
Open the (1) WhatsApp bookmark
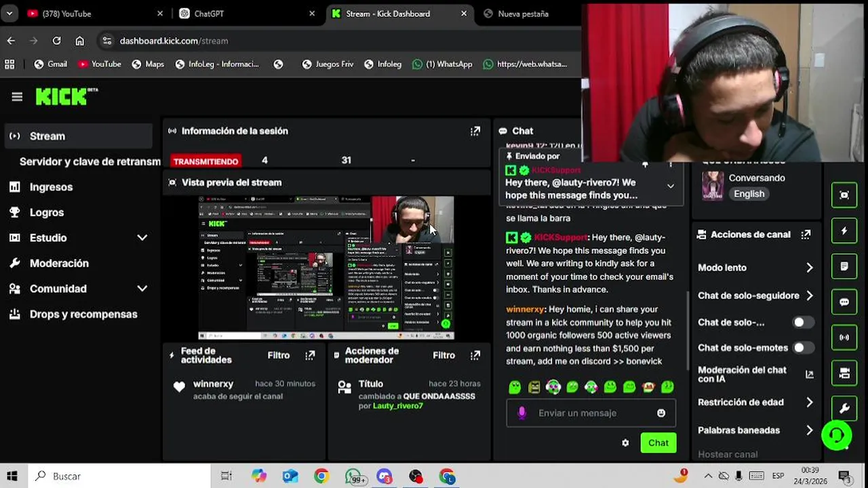(441, 64)
